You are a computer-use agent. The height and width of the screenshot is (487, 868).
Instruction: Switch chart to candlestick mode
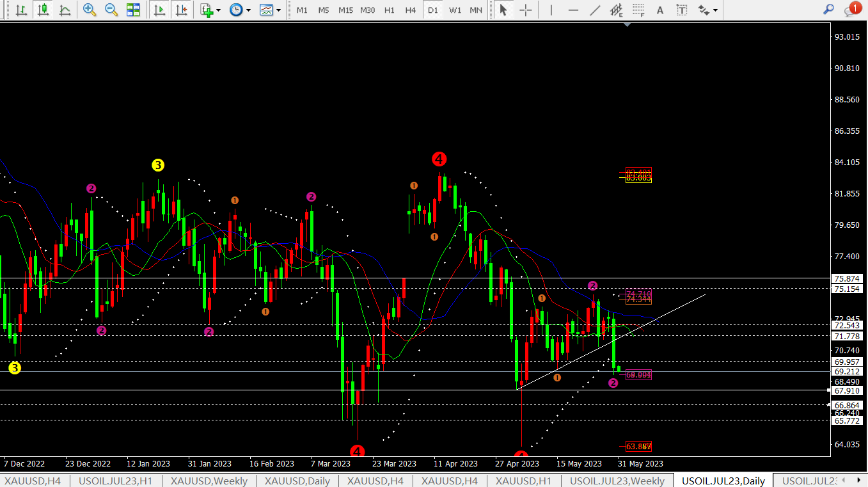click(x=43, y=10)
